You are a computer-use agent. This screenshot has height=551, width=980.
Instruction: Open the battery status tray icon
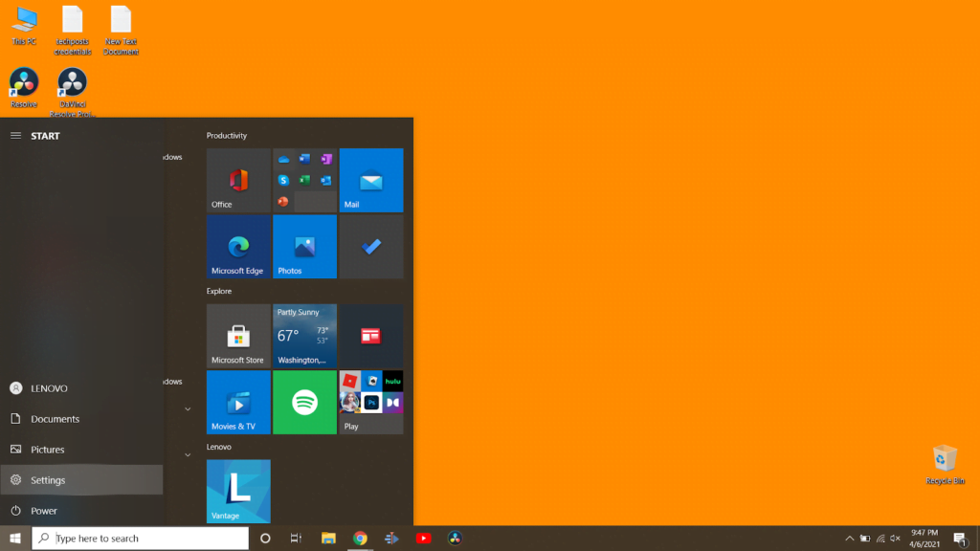(x=865, y=538)
